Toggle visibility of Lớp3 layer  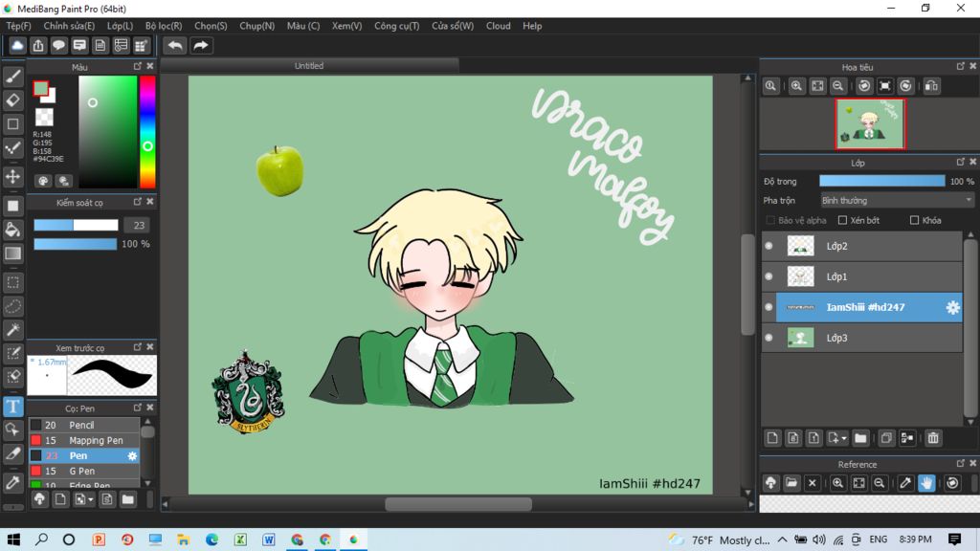[x=768, y=338]
